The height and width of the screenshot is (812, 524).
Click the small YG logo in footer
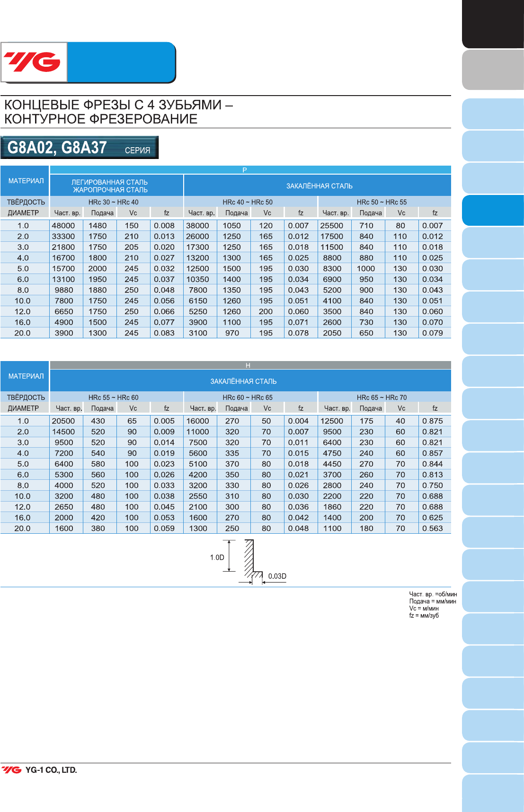click(x=11, y=770)
